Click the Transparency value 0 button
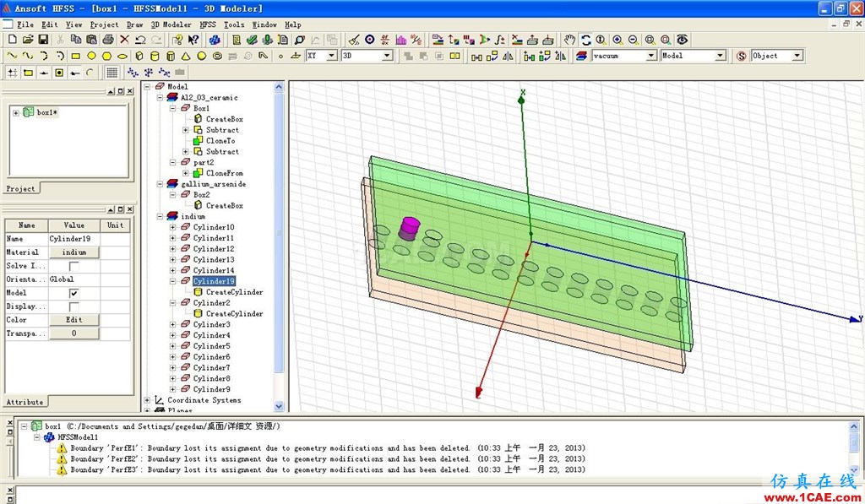This screenshot has height=504, width=865. [74, 333]
